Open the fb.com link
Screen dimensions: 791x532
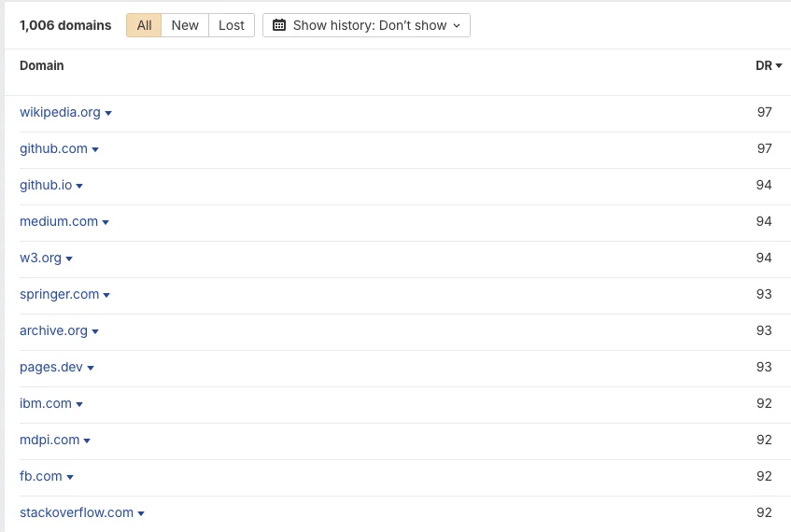pos(41,476)
